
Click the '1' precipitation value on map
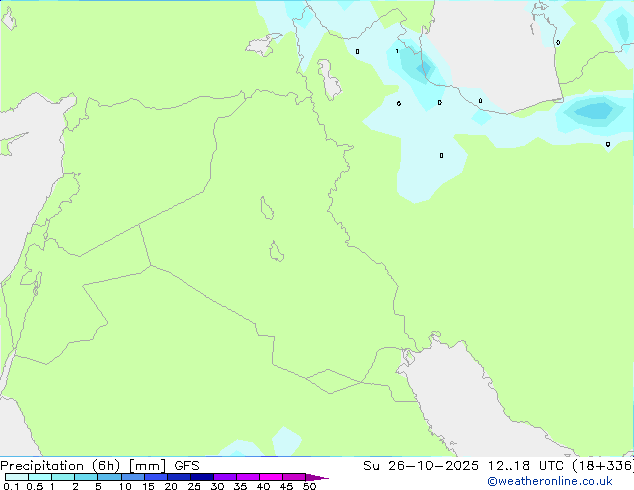coord(397,51)
